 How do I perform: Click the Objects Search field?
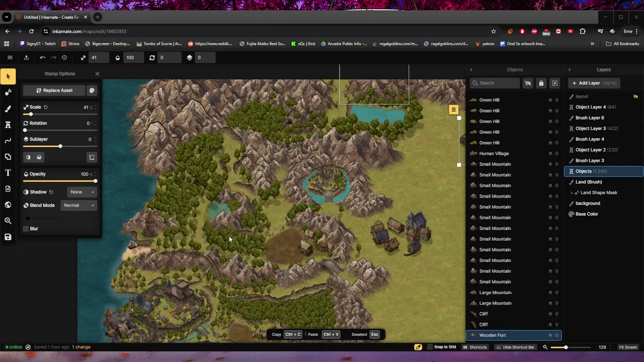(495, 83)
